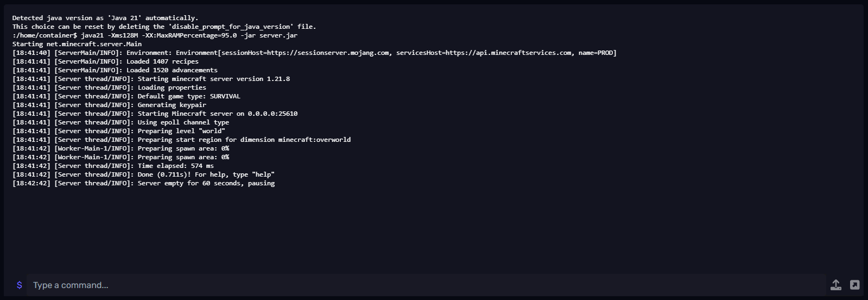Click the "Using epoll channel type" line

[183, 122]
